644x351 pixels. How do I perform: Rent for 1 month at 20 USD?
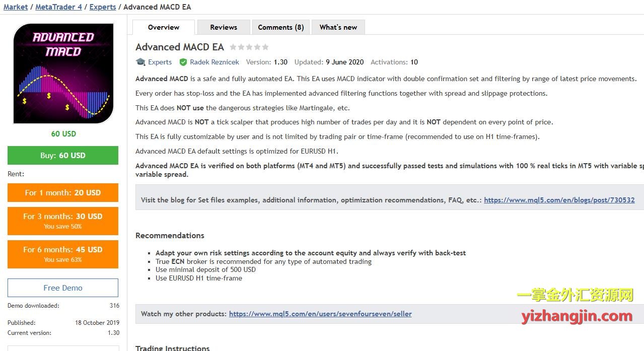tap(63, 192)
